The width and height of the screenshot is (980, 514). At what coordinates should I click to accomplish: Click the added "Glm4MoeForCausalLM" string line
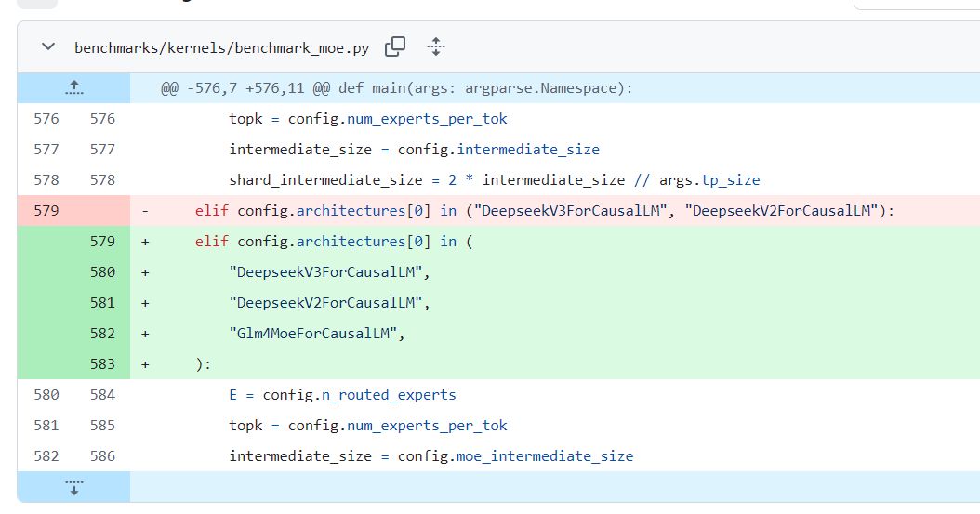[x=317, y=334]
